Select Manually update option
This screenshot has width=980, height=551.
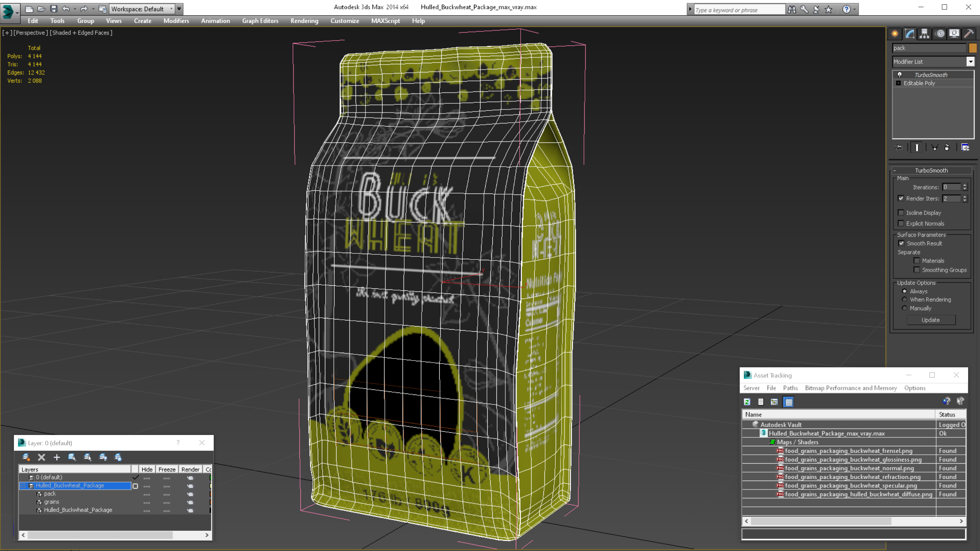pos(904,308)
